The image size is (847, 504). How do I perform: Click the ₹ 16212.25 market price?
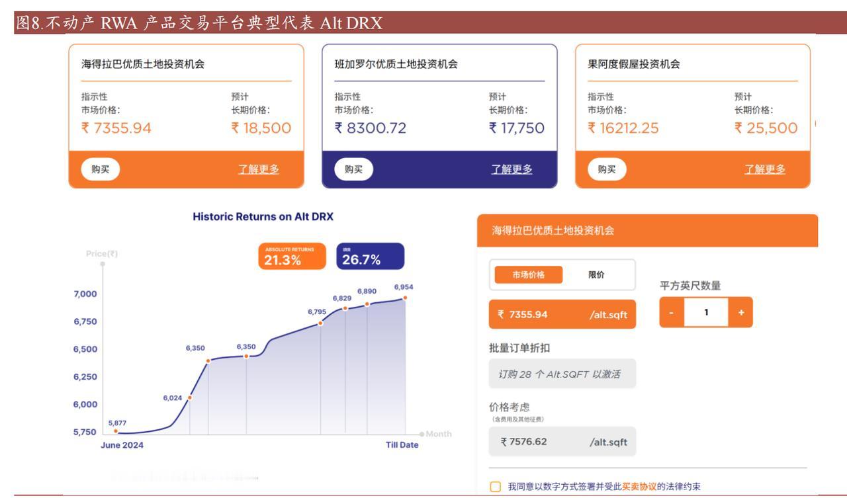click(x=623, y=128)
